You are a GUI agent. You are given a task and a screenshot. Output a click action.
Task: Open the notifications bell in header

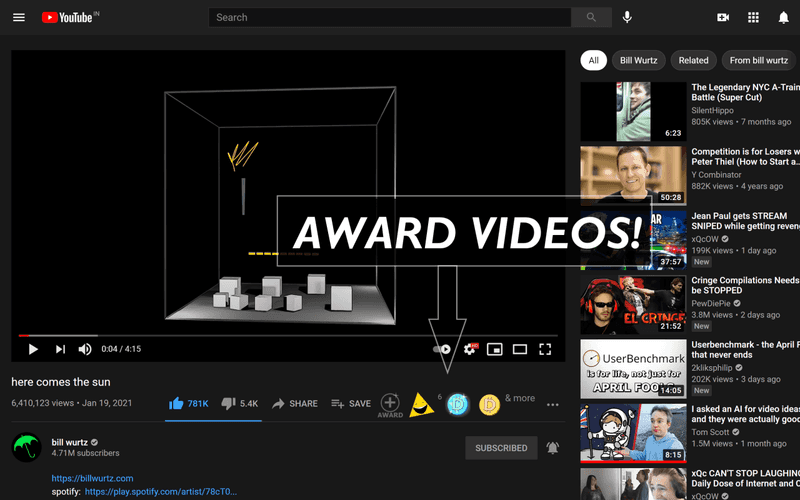[783, 17]
